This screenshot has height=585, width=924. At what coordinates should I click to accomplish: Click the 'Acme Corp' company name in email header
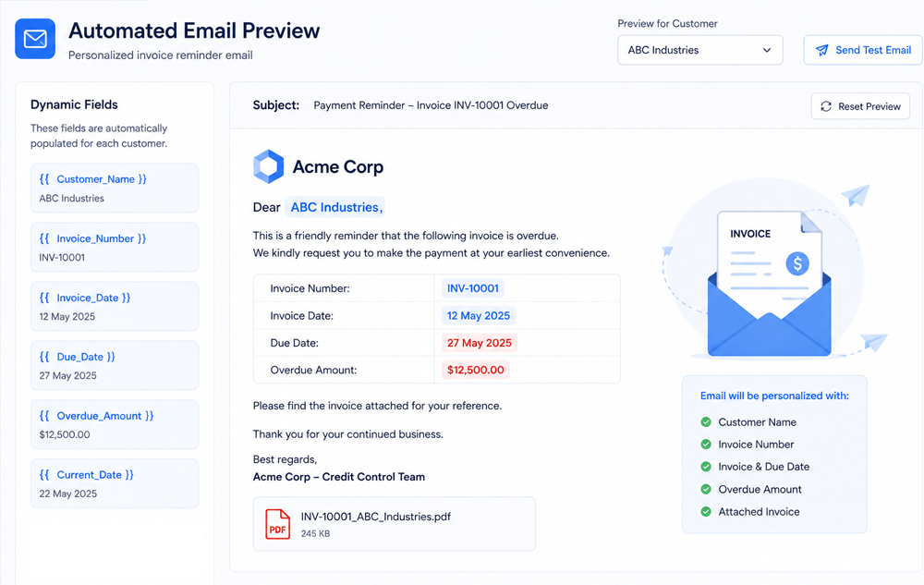pos(338,166)
